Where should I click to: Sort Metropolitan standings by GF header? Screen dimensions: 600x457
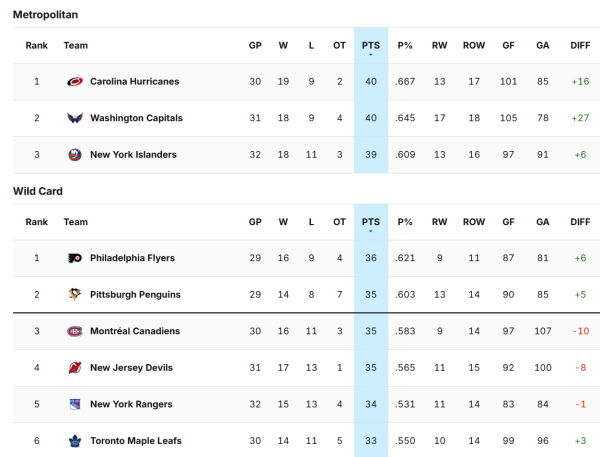click(508, 45)
